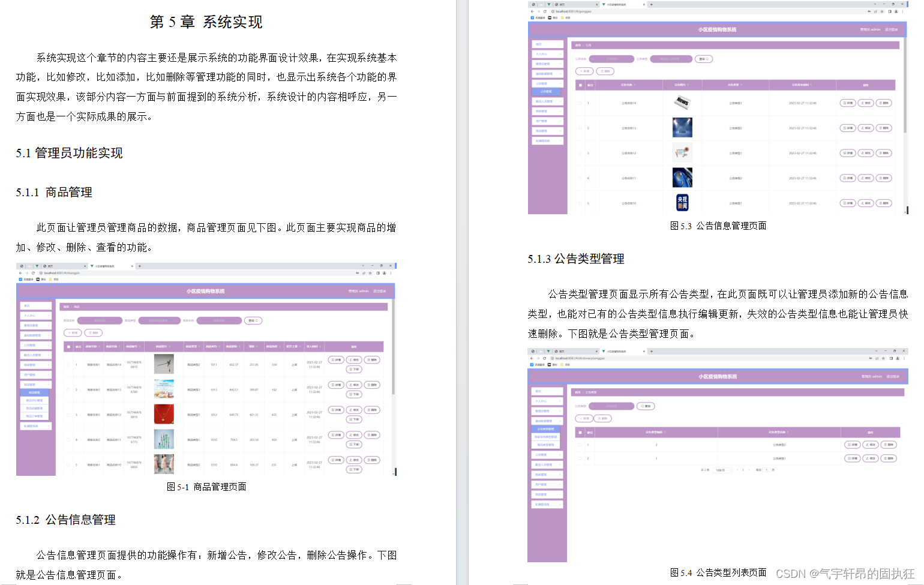Open the red necklace product image in figure 5-1
The image size is (924, 585).
(164, 414)
